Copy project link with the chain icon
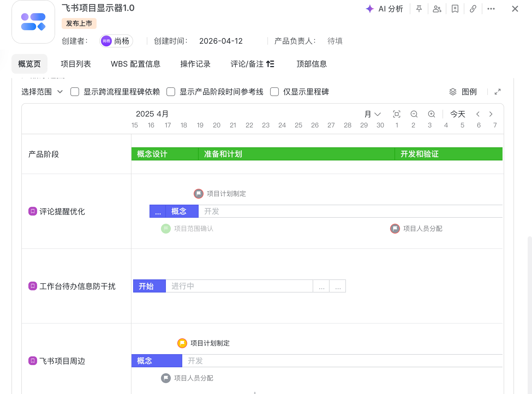The width and height of the screenshot is (532, 394). [x=473, y=9]
